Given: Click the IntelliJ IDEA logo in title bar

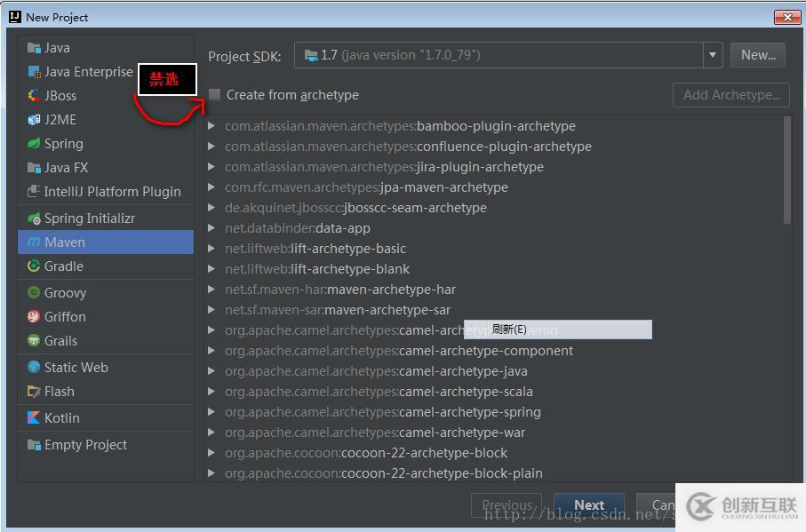Looking at the screenshot, I should tap(15, 17).
